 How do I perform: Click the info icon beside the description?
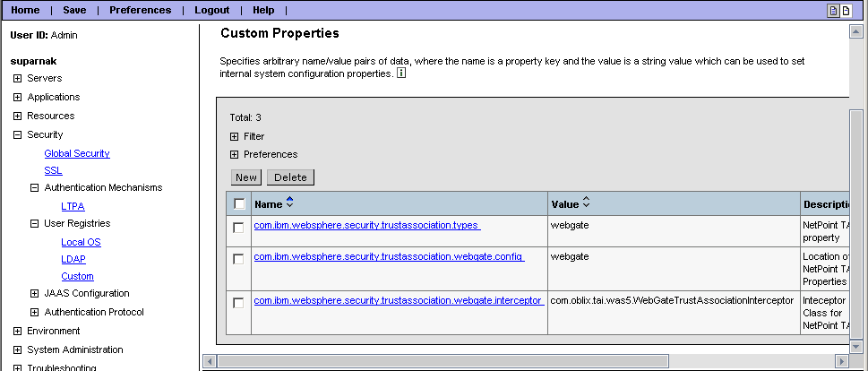pyautogui.click(x=401, y=74)
